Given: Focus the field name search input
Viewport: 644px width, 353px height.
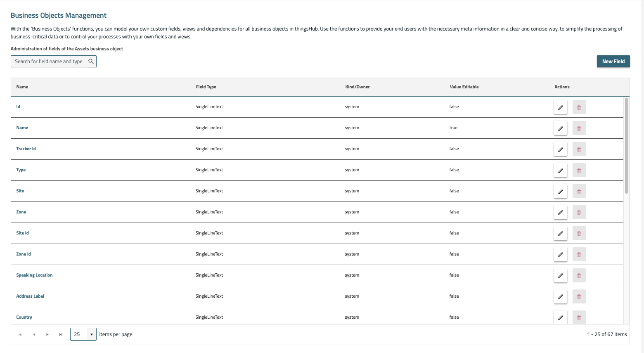Looking at the screenshot, I should (50, 62).
